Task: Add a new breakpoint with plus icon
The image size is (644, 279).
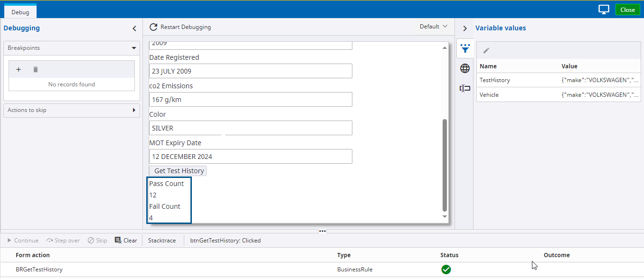Action: [x=19, y=69]
